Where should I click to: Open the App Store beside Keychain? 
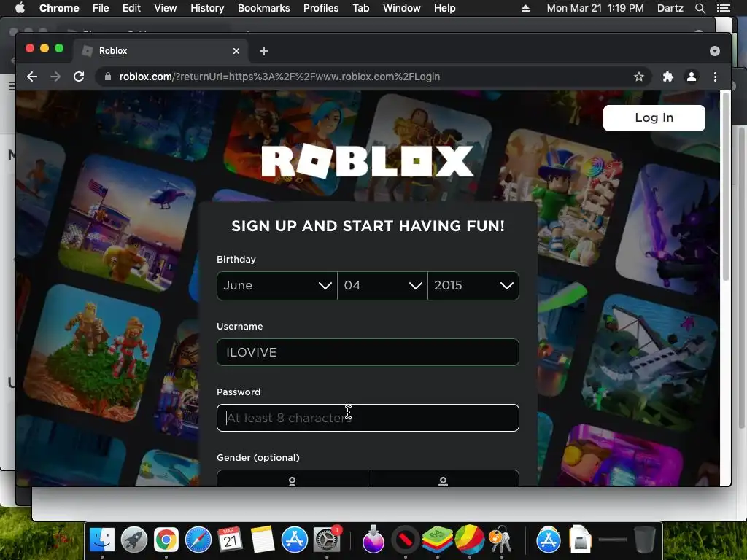coord(549,540)
